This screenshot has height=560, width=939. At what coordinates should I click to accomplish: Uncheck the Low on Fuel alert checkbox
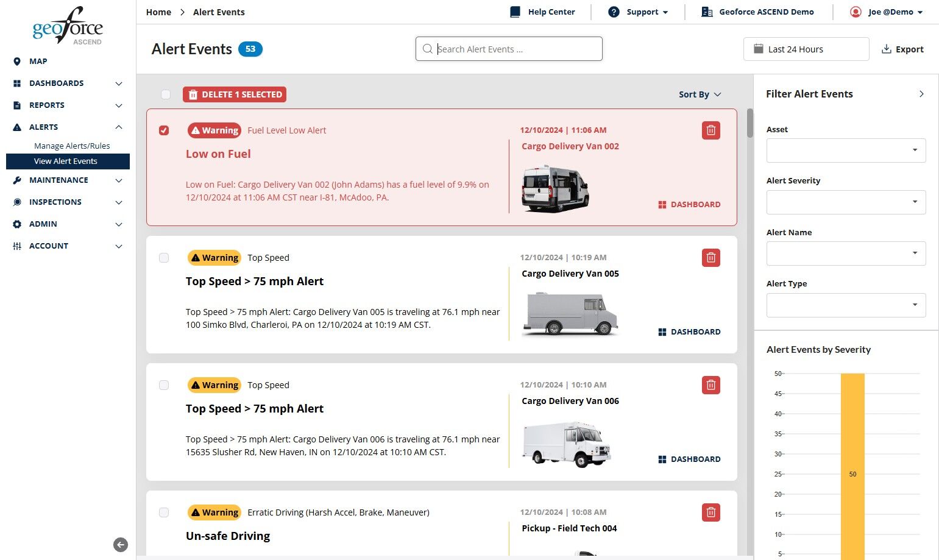(x=164, y=130)
